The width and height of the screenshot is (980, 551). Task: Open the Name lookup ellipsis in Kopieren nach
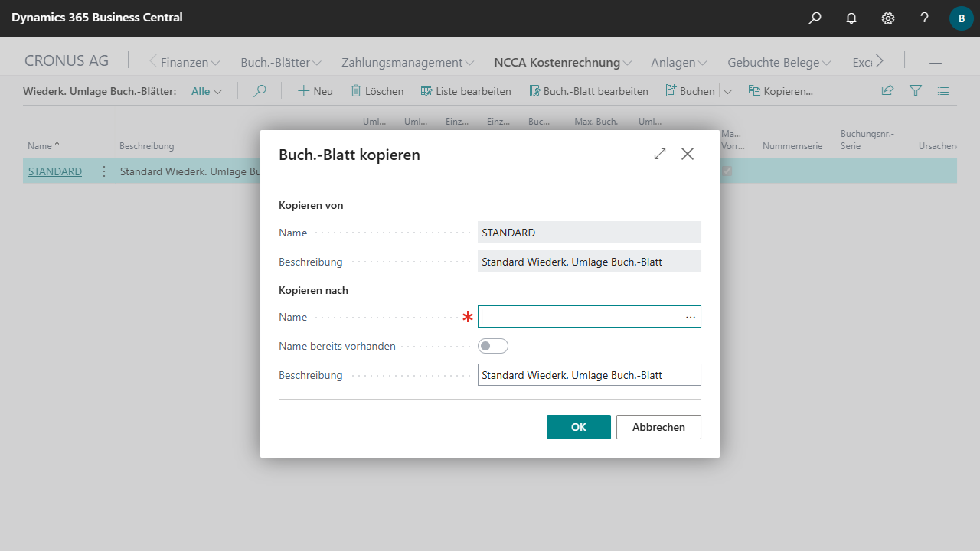point(691,317)
